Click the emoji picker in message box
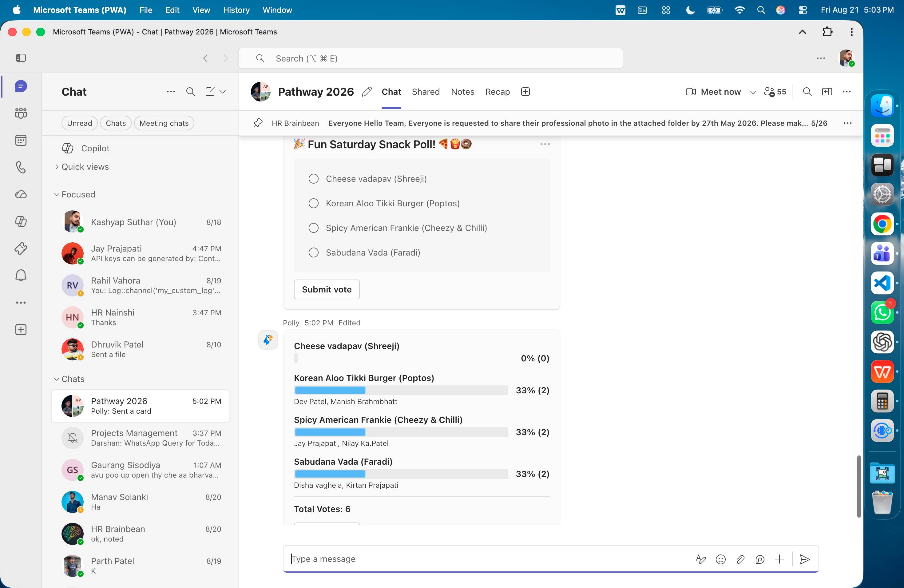This screenshot has width=904, height=588. tap(720, 559)
